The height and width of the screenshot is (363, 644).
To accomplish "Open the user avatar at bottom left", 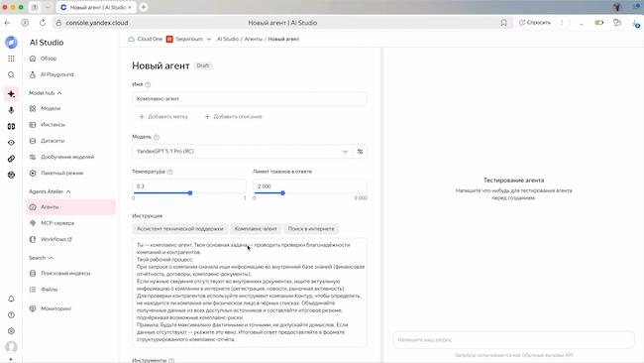I will (x=11, y=347).
